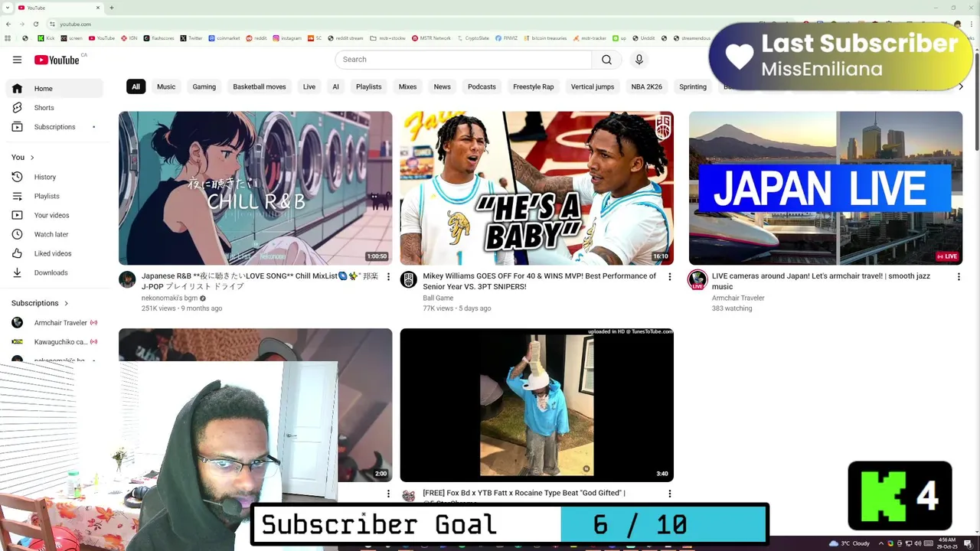Select the Podcasts filter chip
Viewport: 980px width, 551px height.
(x=482, y=86)
